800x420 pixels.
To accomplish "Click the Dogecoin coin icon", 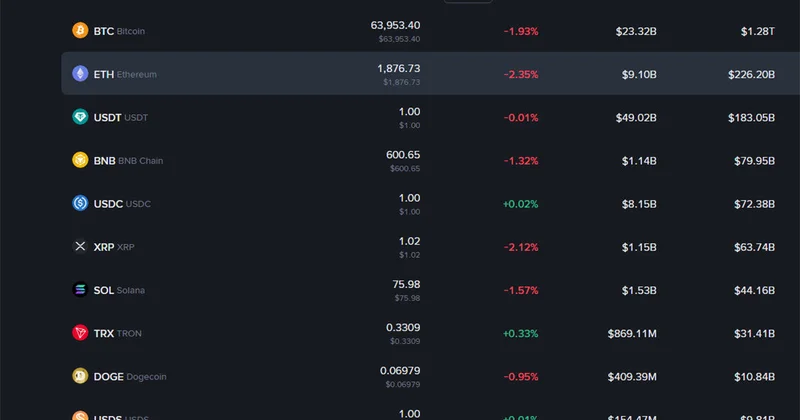I will coord(80,376).
